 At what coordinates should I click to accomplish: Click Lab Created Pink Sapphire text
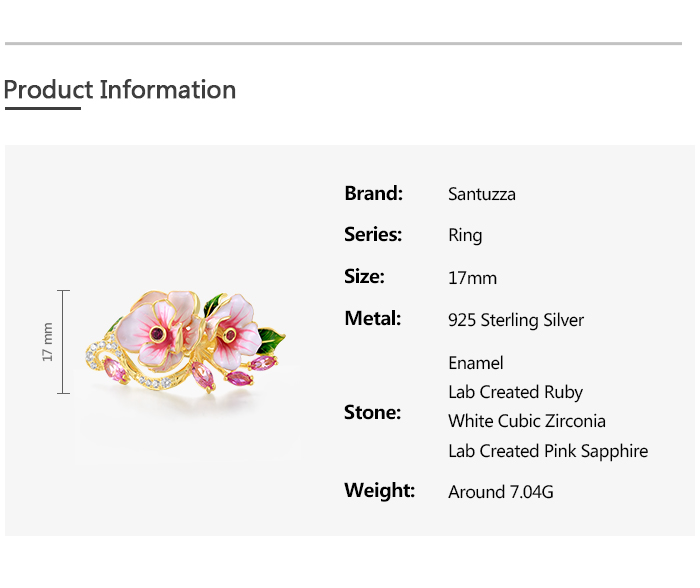point(547,451)
